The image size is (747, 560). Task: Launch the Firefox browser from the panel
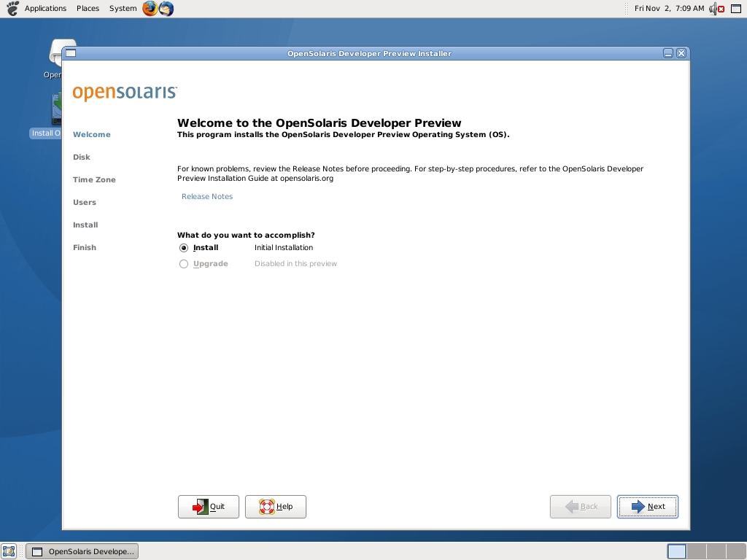(x=150, y=9)
